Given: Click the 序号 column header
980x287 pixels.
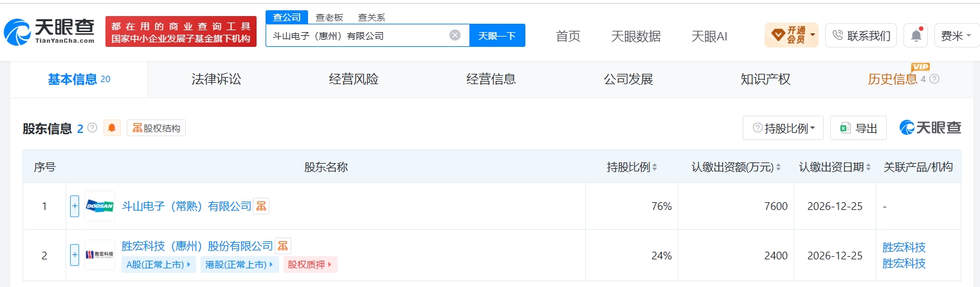Looking at the screenshot, I should pos(44,167).
